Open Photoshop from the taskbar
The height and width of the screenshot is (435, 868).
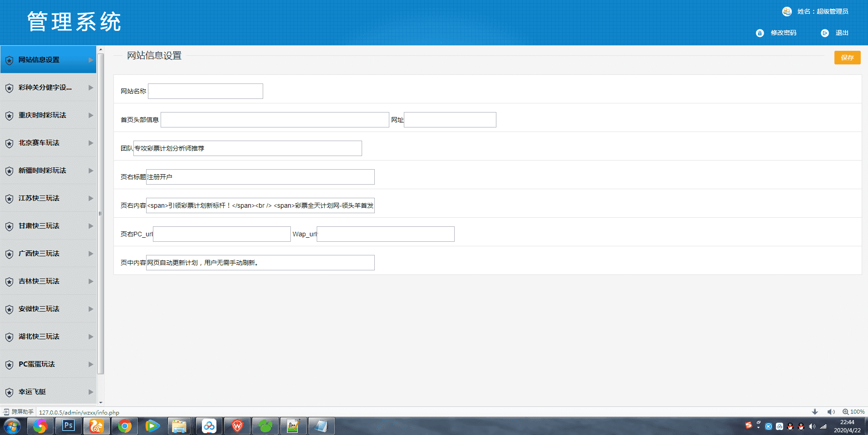pyautogui.click(x=68, y=426)
